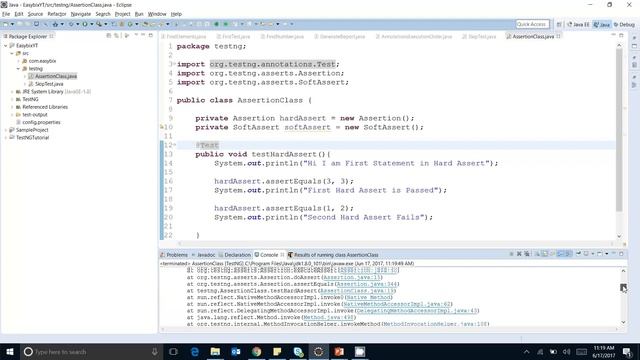
Task: Click the Assertion.java:344 stack trace link
Action: point(367,284)
